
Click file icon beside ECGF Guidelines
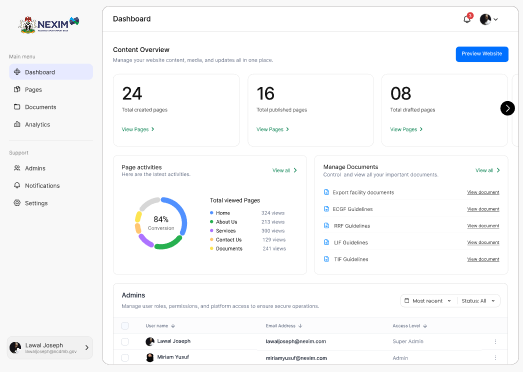[x=326, y=209]
